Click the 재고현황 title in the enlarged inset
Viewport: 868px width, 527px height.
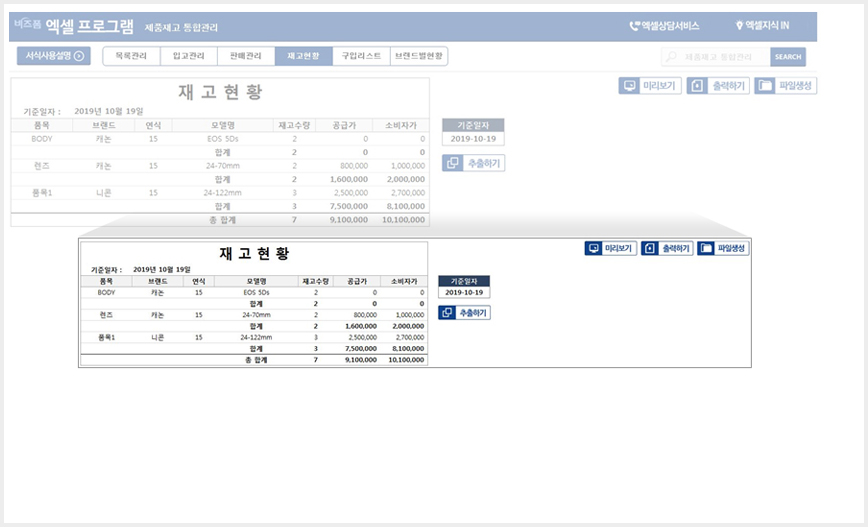pos(255,254)
